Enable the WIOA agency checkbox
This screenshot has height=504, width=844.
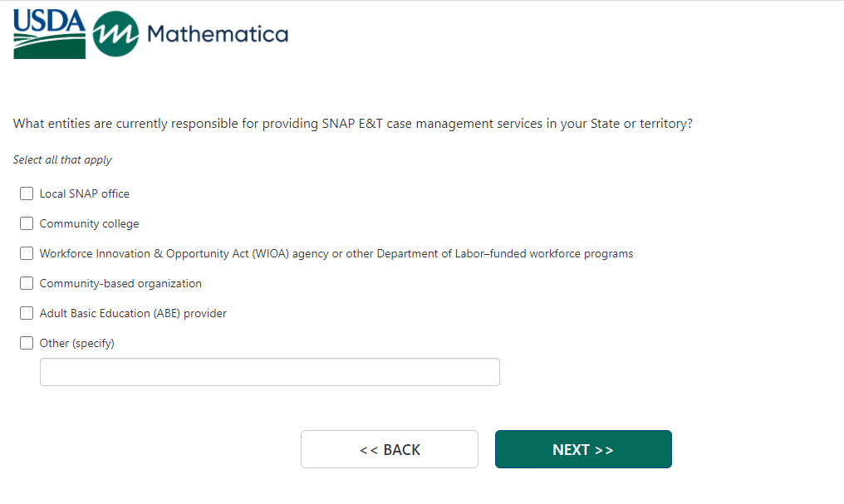(x=27, y=253)
